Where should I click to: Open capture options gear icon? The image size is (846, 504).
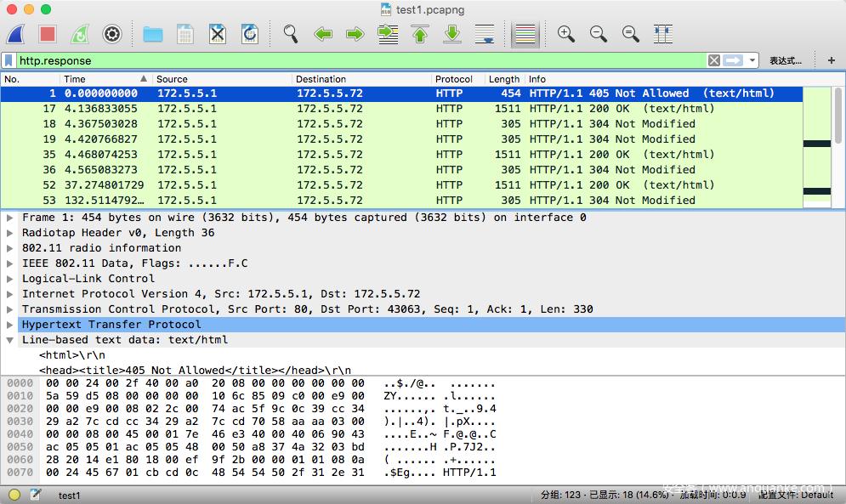[112, 34]
